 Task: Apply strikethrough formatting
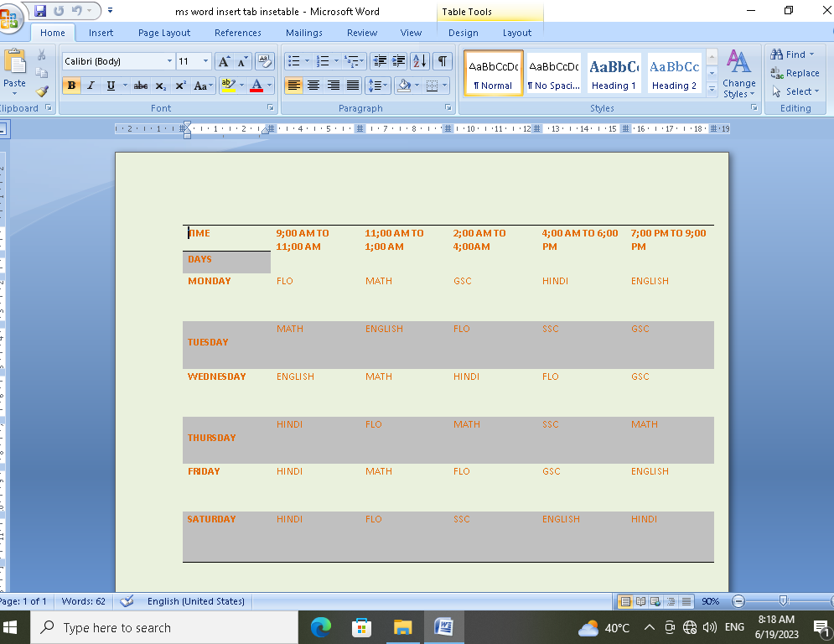coord(140,86)
